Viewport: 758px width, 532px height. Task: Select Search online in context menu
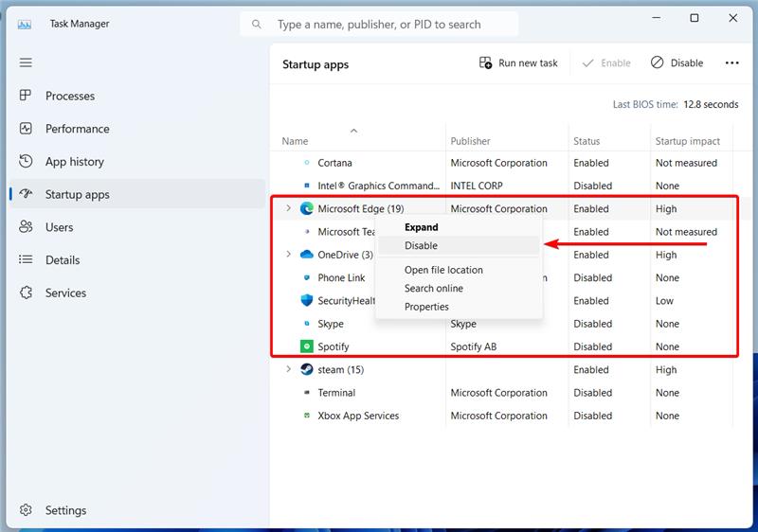(433, 288)
